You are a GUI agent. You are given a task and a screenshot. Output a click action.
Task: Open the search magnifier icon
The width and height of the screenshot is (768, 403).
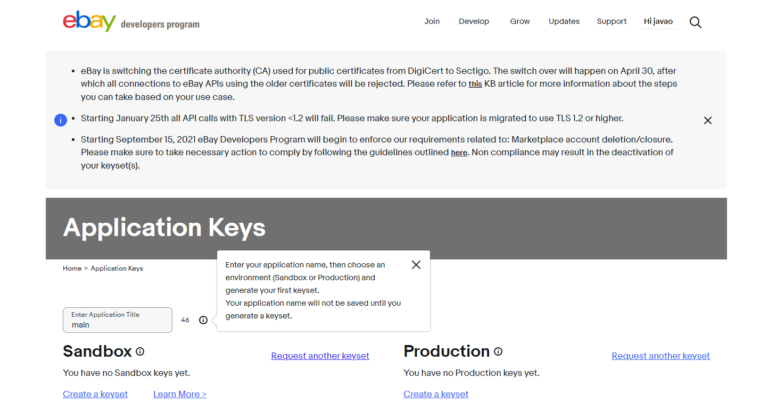pyautogui.click(x=695, y=22)
